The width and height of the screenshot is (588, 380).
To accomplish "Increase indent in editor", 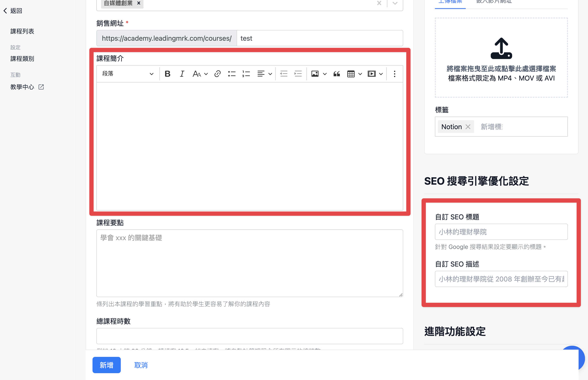I will (x=298, y=74).
